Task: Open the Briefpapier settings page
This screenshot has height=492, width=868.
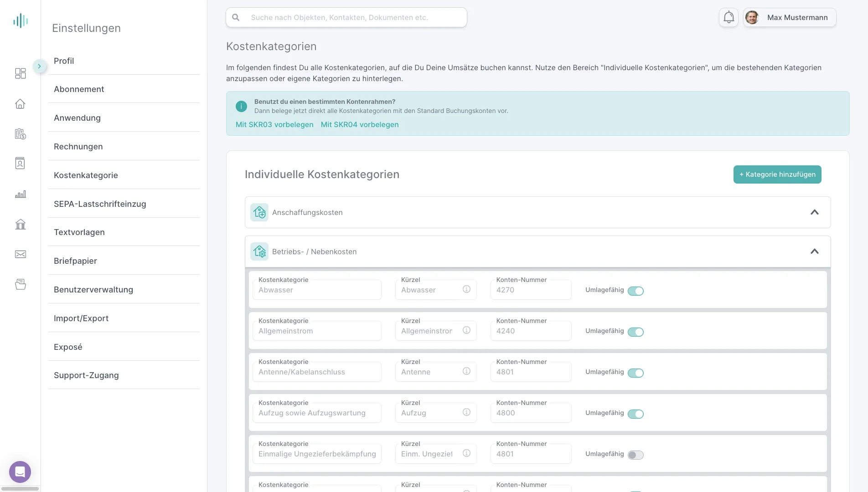Action: click(x=124, y=261)
